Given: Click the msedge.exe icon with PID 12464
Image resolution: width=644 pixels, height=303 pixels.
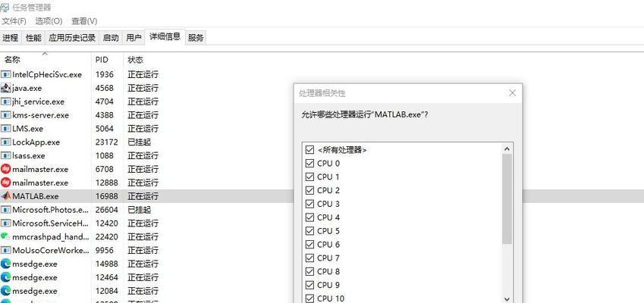Looking at the screenshot, I should point(6,277).
